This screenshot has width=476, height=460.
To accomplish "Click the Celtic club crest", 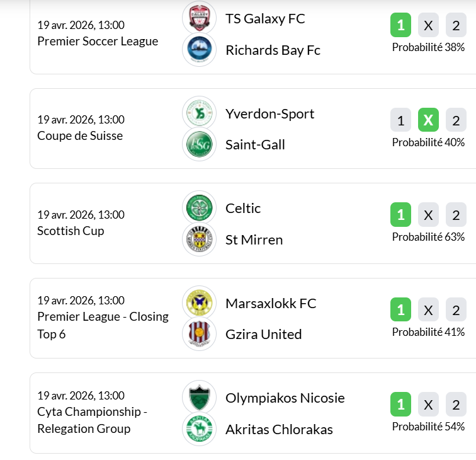I will click(x=199, y=208).
